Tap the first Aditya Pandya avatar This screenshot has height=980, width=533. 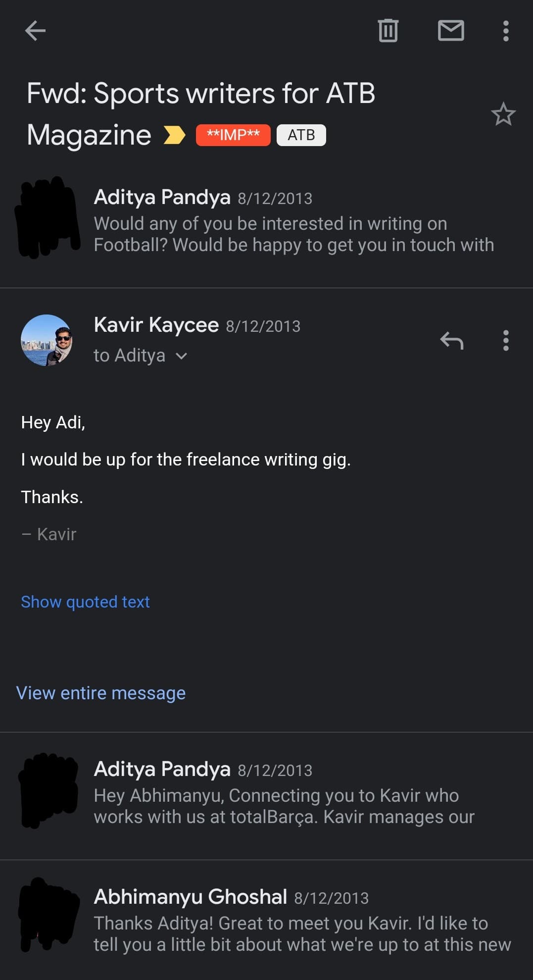click(48, 217)
